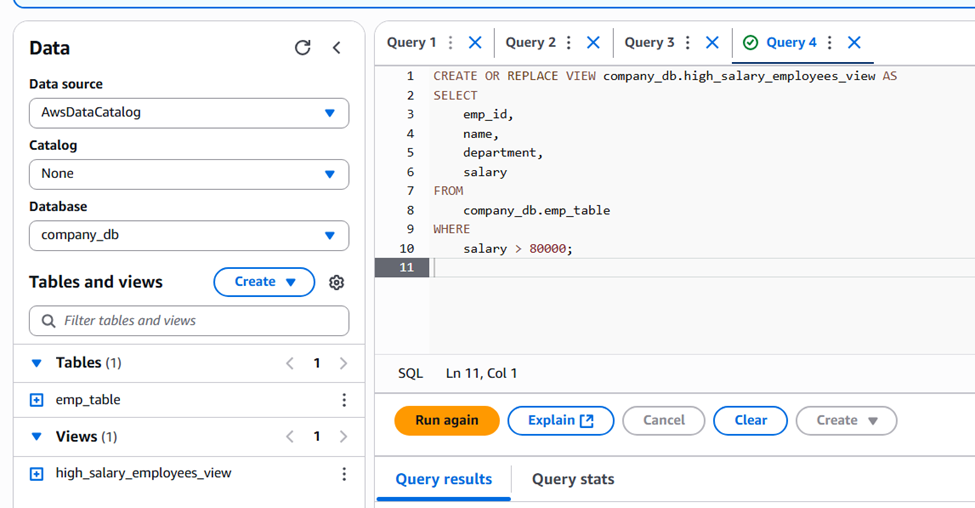
Task: Click the emp_table name in Tables
Action: [88, 400]
